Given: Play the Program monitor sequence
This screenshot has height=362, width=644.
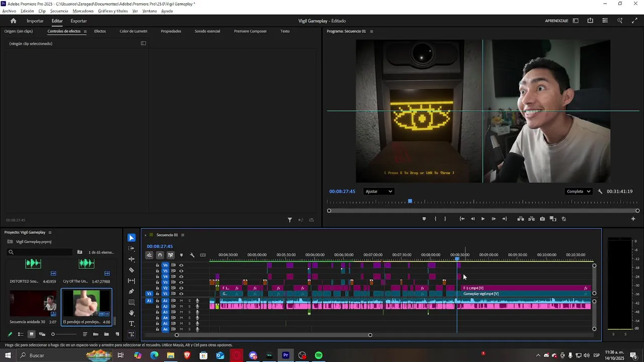Looking at the screenshot, I should click(x=483, y=219).
